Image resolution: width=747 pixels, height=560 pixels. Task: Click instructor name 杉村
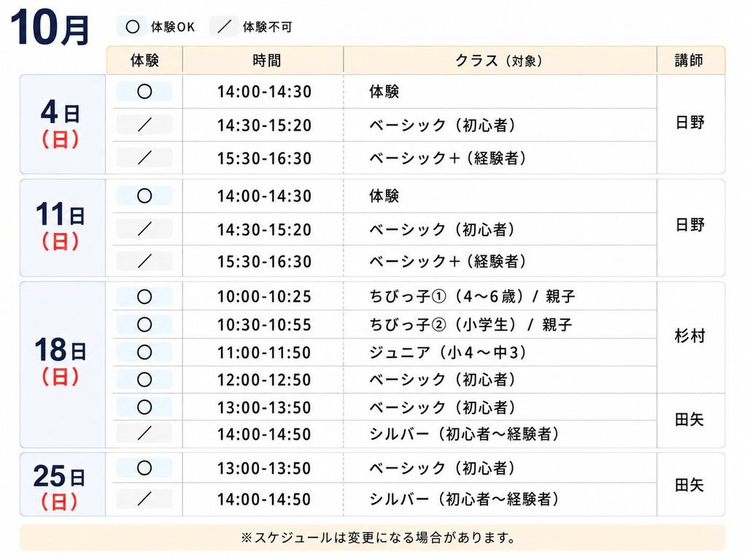click(x=689, y=336)
